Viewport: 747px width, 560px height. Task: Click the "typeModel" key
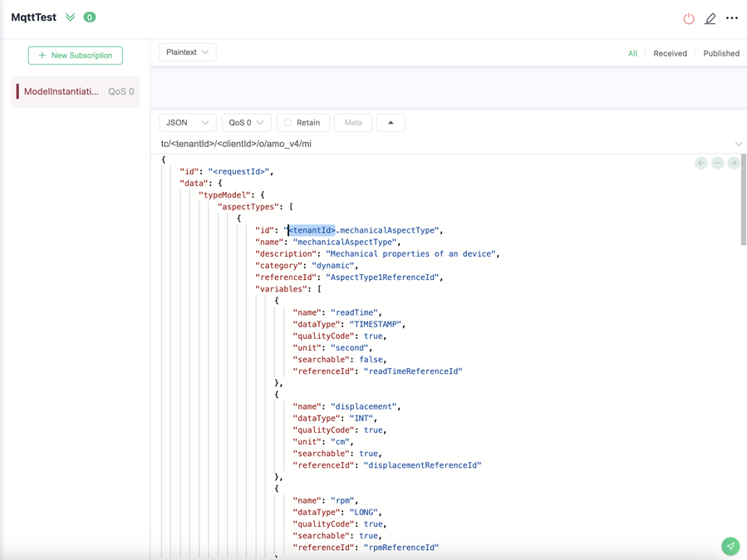coord(225,194)
